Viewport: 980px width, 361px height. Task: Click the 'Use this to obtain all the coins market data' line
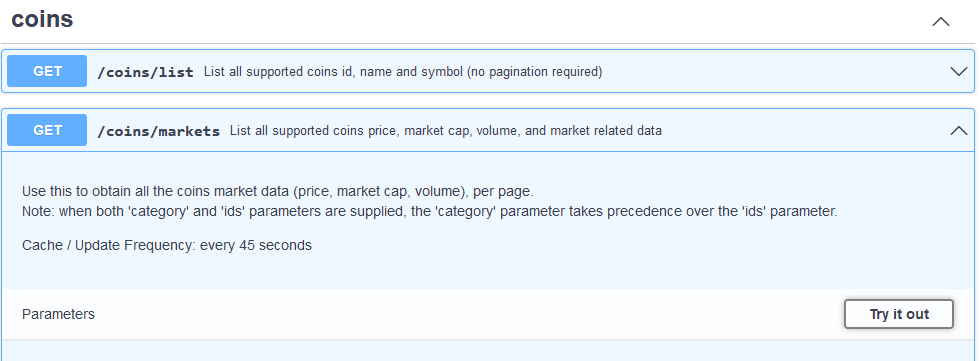pos(278,191)
